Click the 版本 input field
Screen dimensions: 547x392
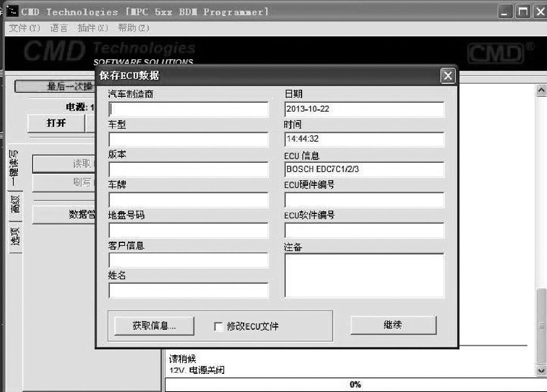[x=189, y=169]
